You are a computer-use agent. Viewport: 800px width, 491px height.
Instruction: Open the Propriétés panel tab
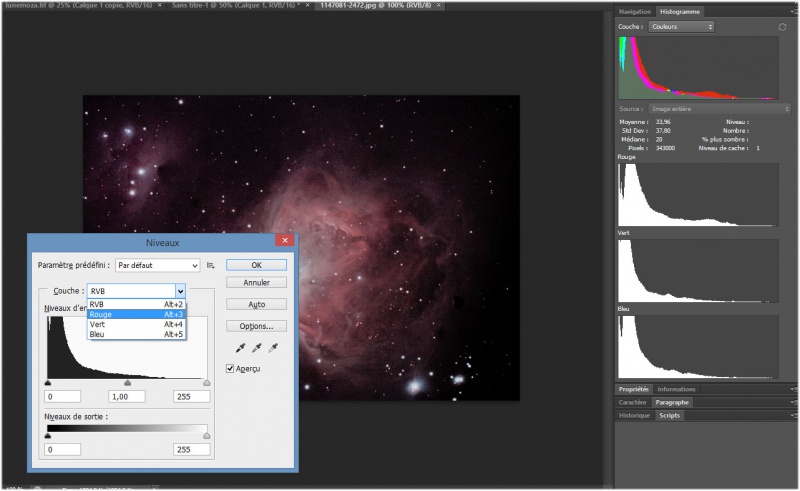pyautogui.click(x=633, y=389)
